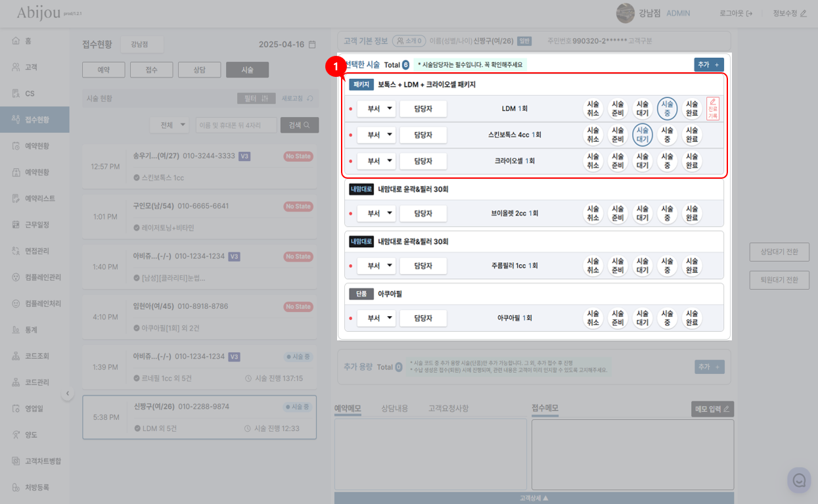
Task: Click the 정보수정 pencil icon
Action: 803,13
